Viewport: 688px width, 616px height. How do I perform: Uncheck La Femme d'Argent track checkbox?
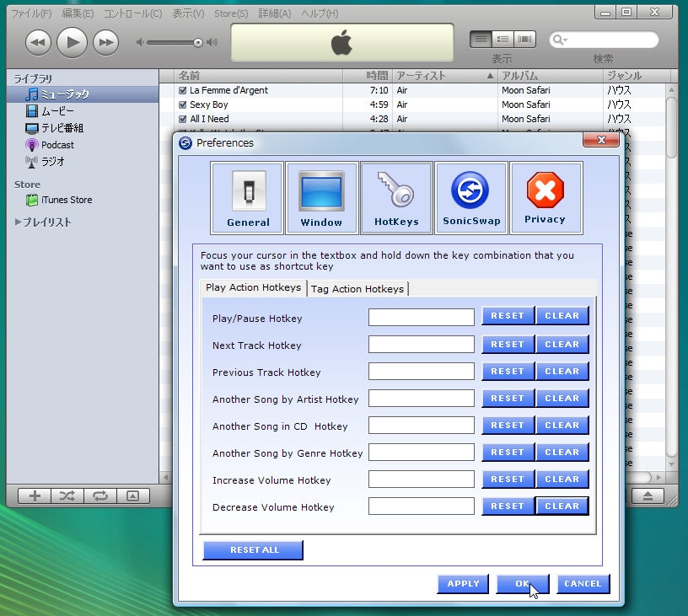click(182, 91)
